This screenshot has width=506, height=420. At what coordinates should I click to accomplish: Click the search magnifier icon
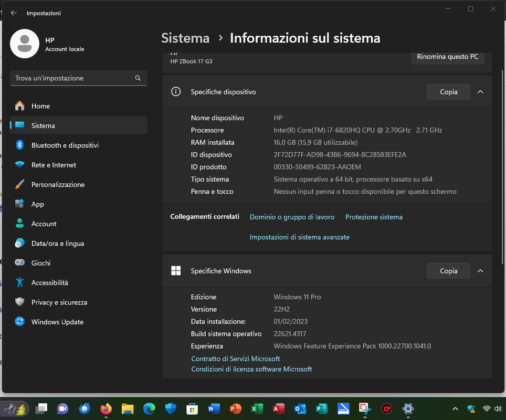click(x=138, y=78)
